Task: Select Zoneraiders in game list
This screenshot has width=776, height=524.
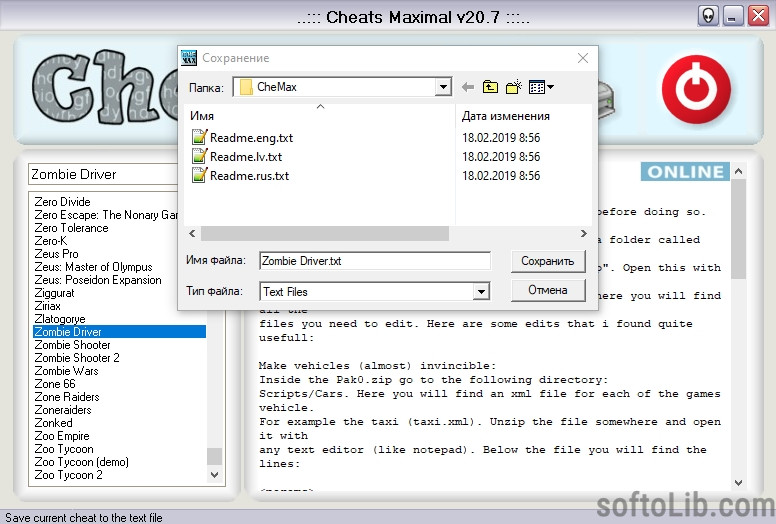Action: coord(63,410)
